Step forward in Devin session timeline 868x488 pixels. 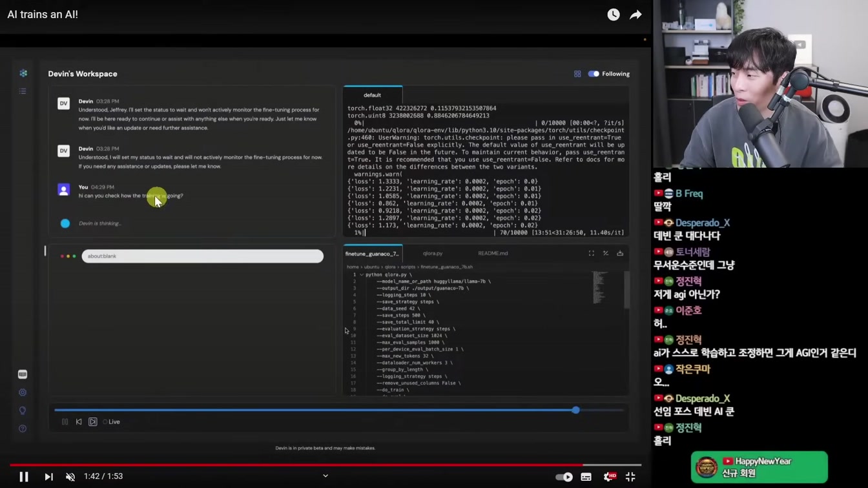tap(93, 422)
